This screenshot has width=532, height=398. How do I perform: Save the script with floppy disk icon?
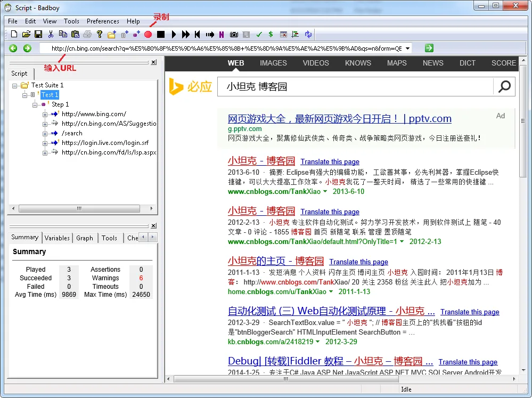click(x=38, y=34)
